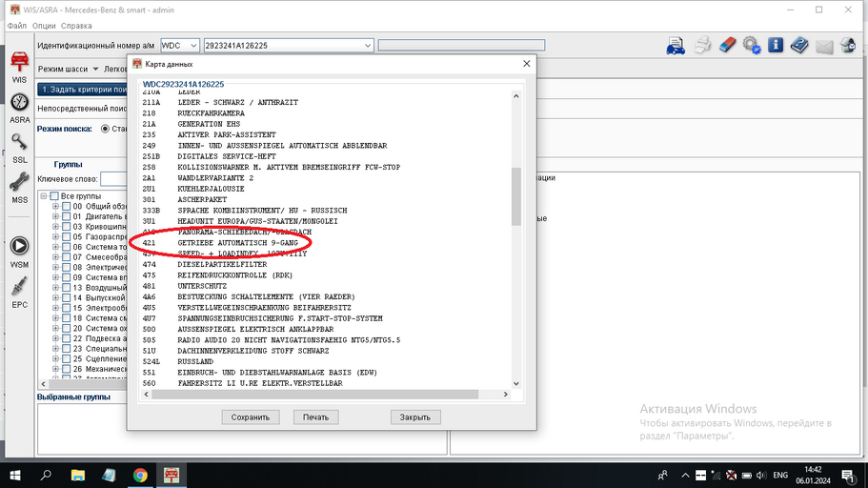Open the ASRA module in sidebar
The width and height of the screenshot is (868, 488).
coord(19,109)
